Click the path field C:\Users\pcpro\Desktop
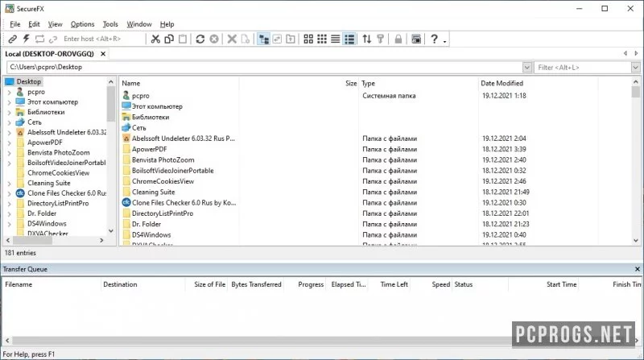 [265, 67]
